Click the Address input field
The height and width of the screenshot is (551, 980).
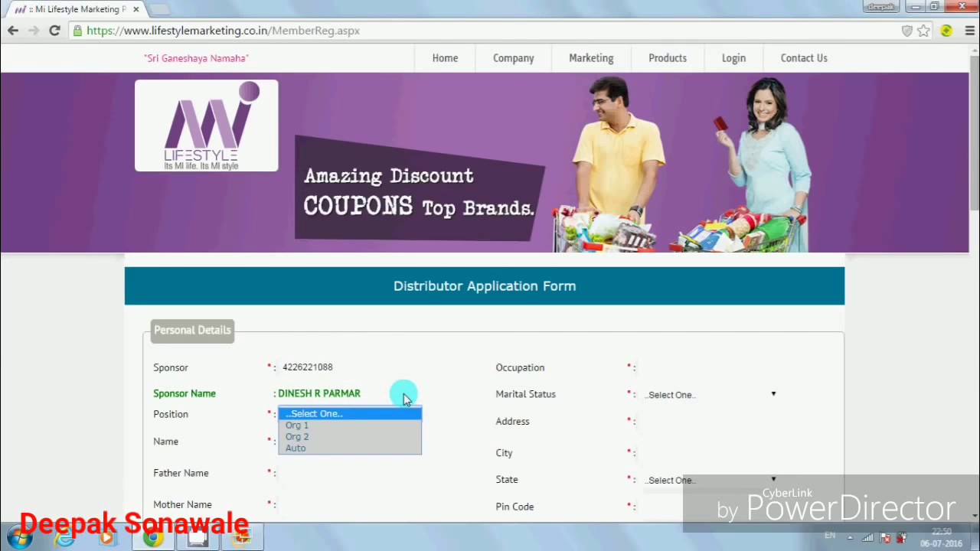(710, 421)
